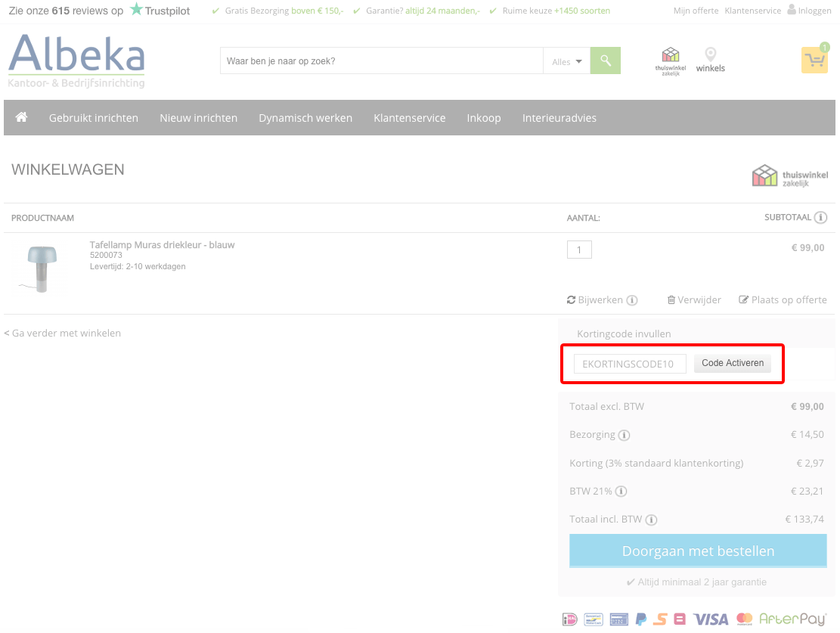Open Gebruikt inrichten menu

(94, 118)
